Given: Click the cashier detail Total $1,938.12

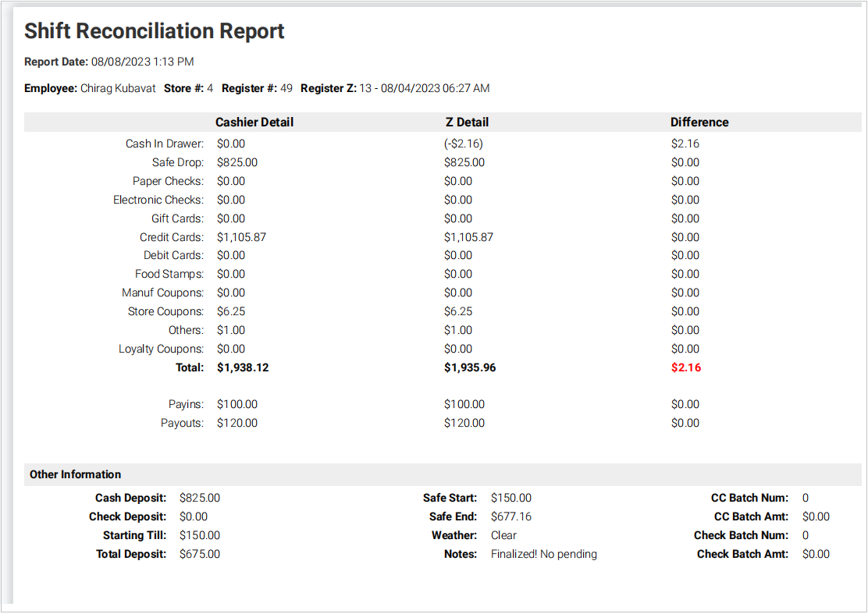Looking at the screenshot, I should click(x=243, y=367).
